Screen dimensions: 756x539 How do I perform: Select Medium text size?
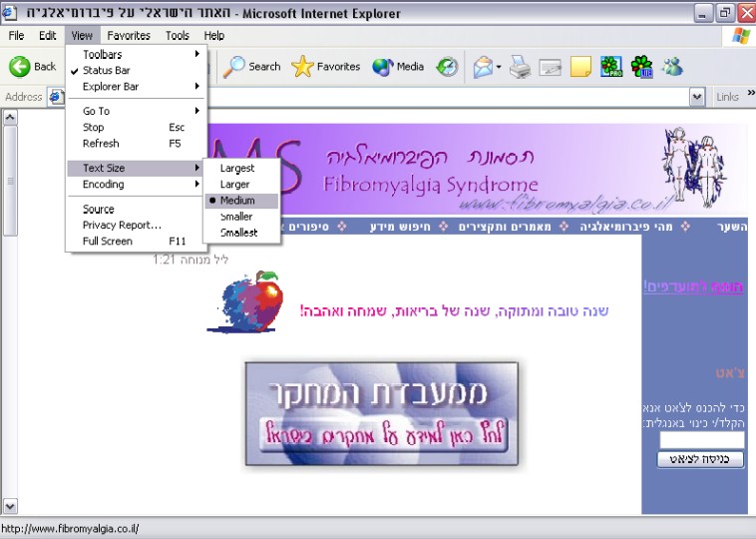coord(241,201)
